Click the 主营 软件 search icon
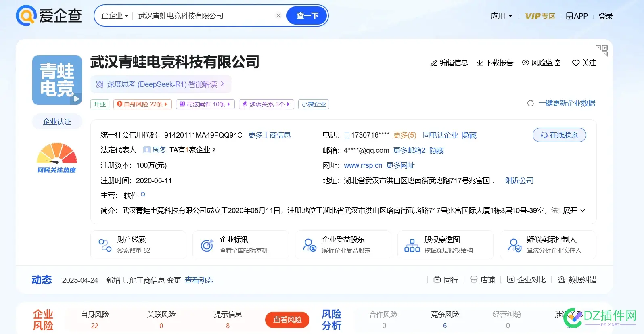 tap(143, 195)
